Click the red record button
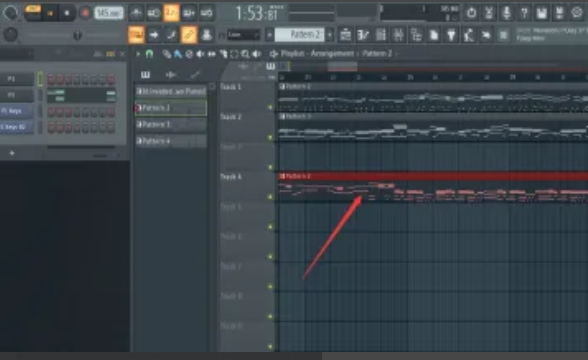 coord(85,14)
